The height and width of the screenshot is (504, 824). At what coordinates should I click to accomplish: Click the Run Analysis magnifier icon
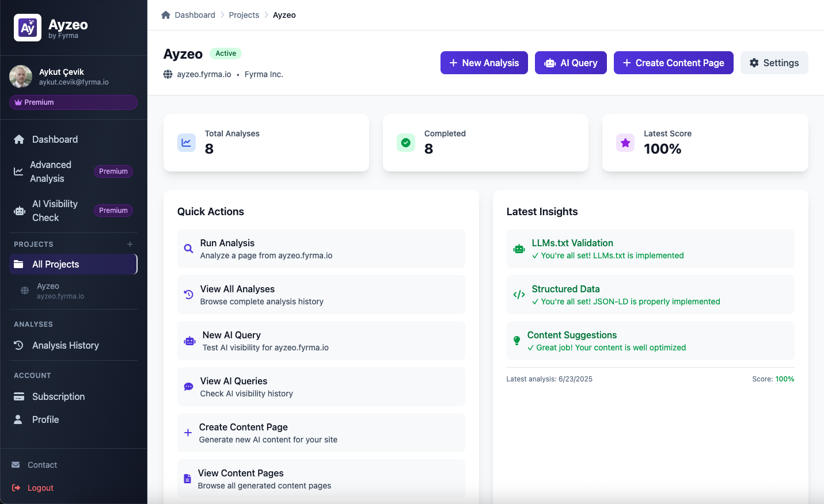click(x=188, y=249)
